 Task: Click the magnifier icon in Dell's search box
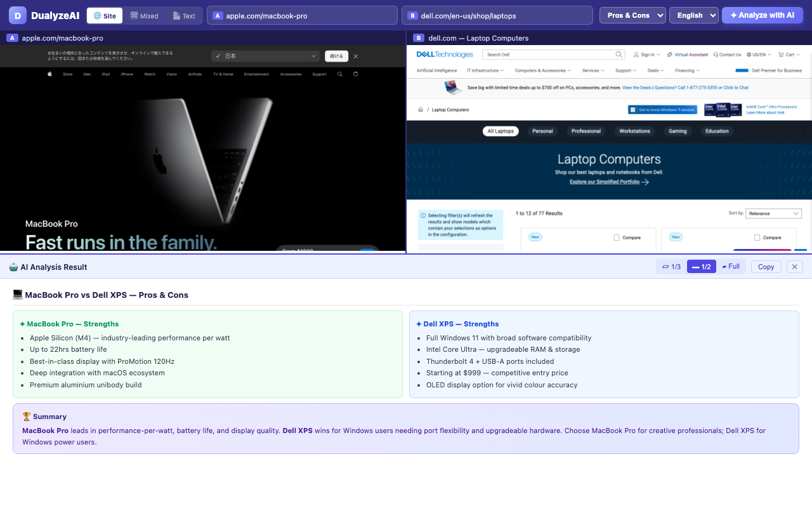click(619, 55)
